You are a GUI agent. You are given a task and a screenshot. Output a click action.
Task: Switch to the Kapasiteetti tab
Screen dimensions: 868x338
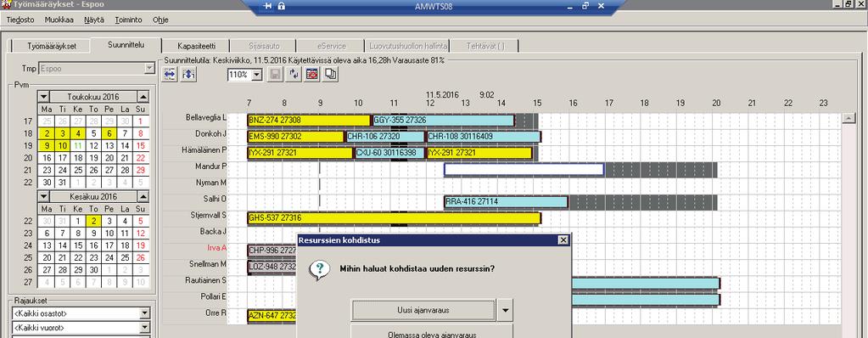197,47
